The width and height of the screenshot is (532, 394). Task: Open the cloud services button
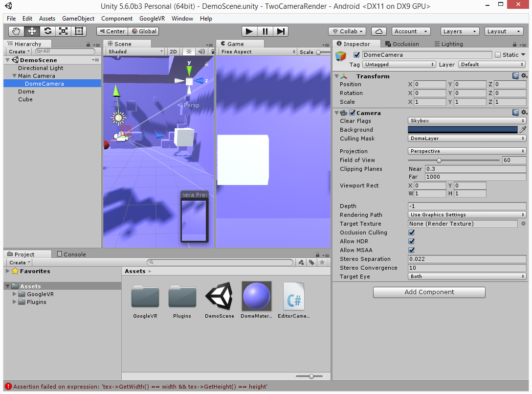(379, 31)
